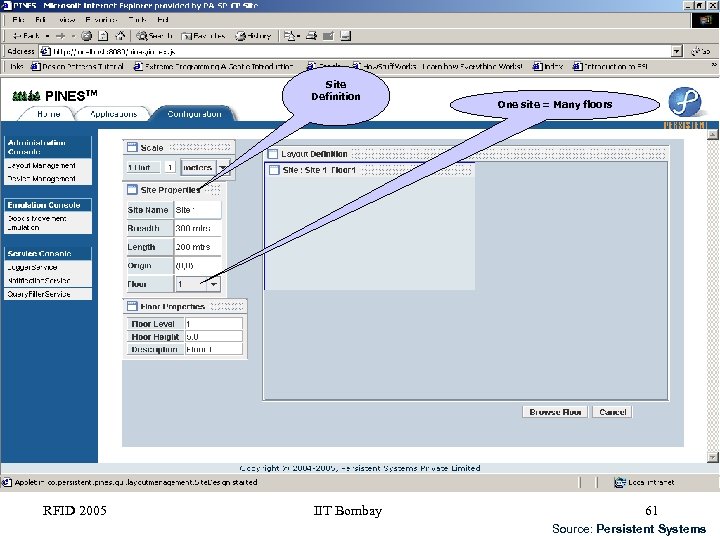Open Logger Service sidebar link
Viewport: 720px width, 540px height.
32,267
